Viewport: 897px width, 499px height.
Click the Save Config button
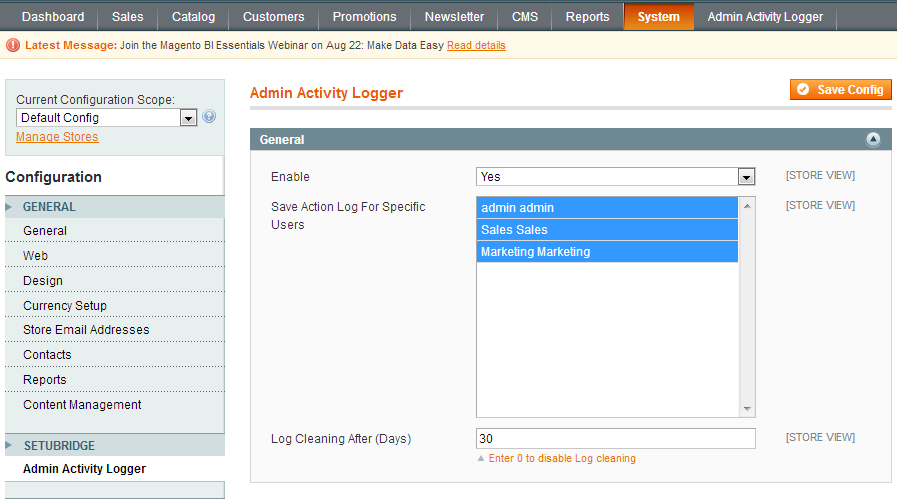coord(840,90)
